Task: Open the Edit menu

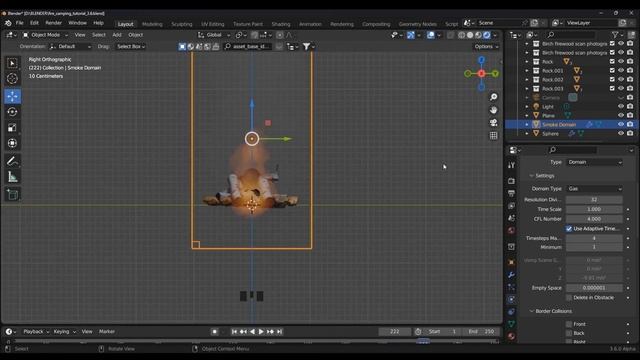Action: (34, 23)
